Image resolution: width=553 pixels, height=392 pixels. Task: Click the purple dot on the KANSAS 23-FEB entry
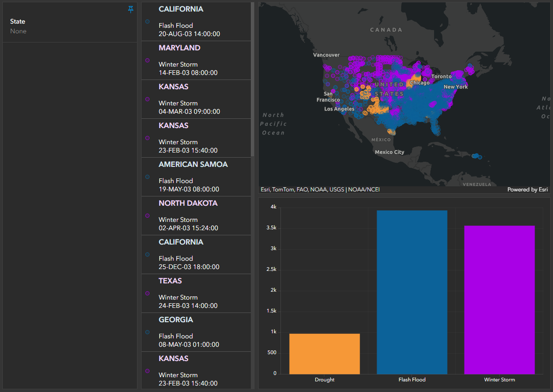(148, 138)
